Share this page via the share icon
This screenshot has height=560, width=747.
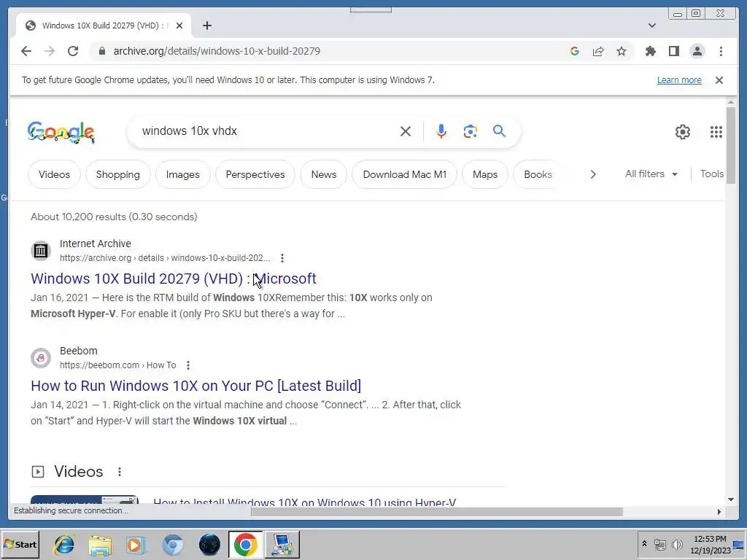click(598, 51)
